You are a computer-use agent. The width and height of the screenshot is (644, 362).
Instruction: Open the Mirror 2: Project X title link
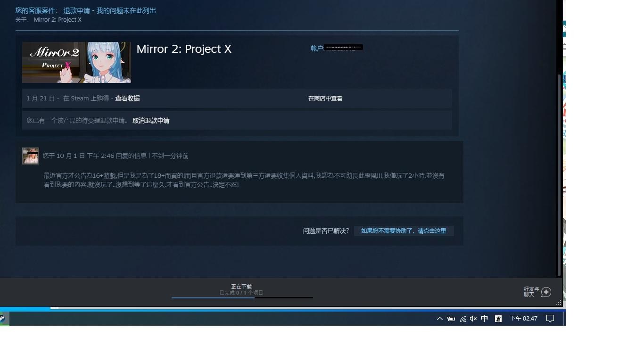tap(183, 49)
